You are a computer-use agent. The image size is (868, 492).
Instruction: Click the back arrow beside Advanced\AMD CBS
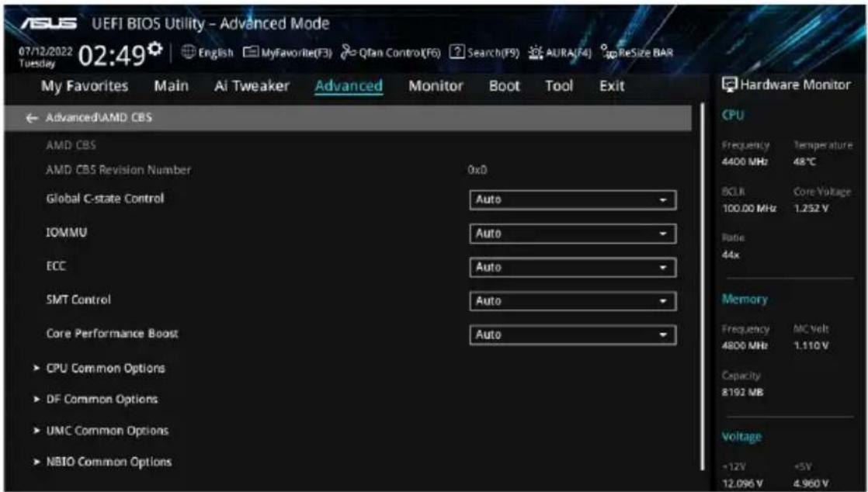pos(32,118)
